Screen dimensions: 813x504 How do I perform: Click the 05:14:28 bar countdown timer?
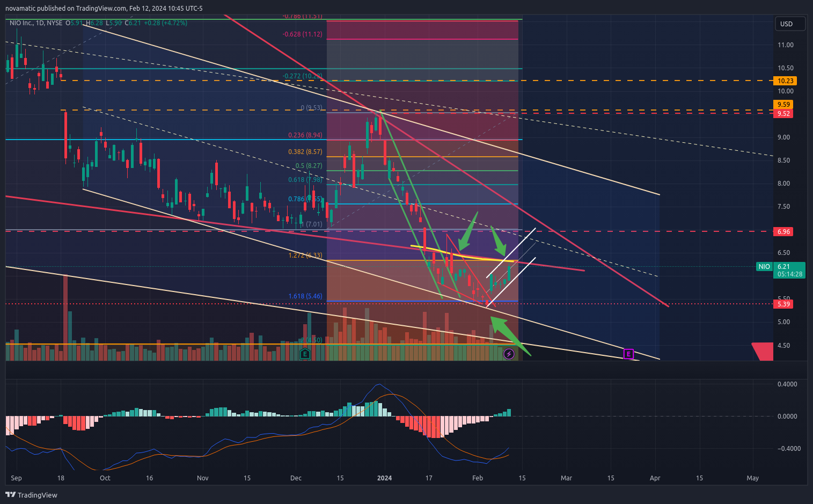coord(790,274)
